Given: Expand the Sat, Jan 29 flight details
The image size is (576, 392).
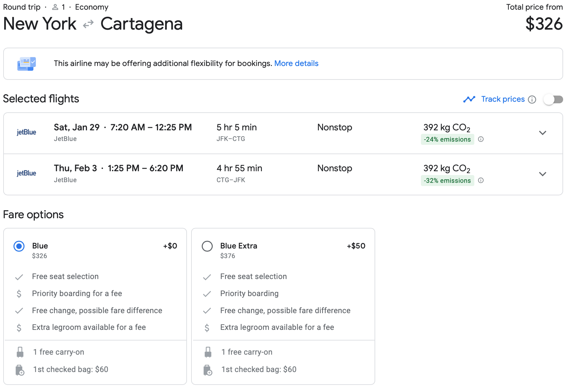Looking at the screenshot, I should tap(543, 133).
